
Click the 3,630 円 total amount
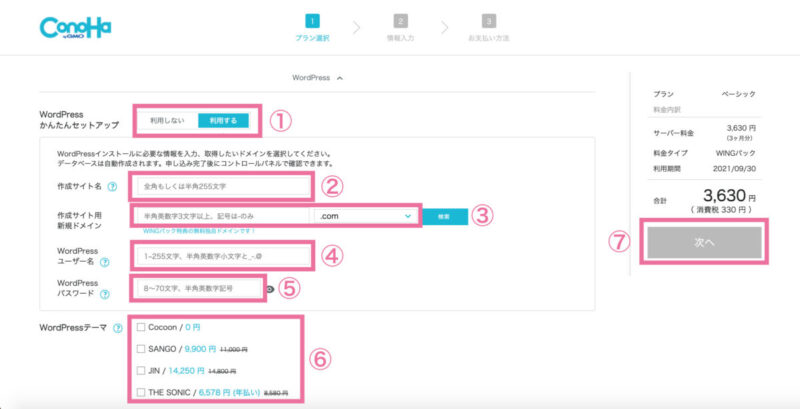click(x=729, y=196)
